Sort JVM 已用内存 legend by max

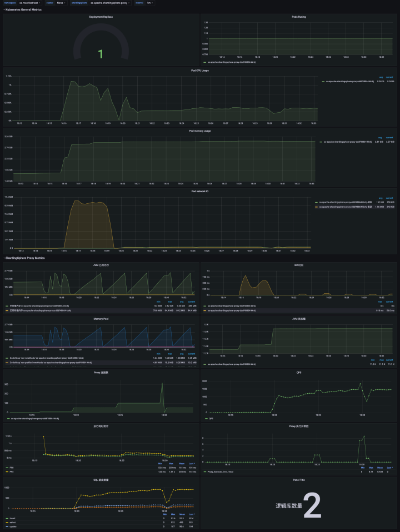click(170, 302)
